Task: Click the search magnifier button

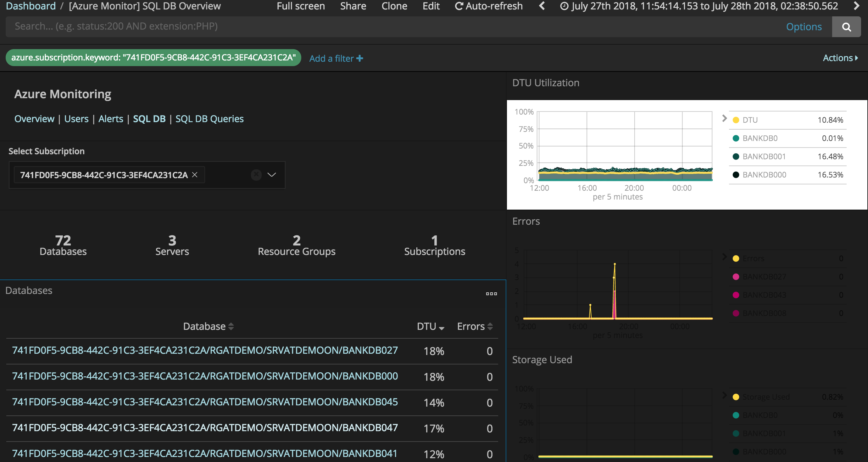Action: click(846, 27)
